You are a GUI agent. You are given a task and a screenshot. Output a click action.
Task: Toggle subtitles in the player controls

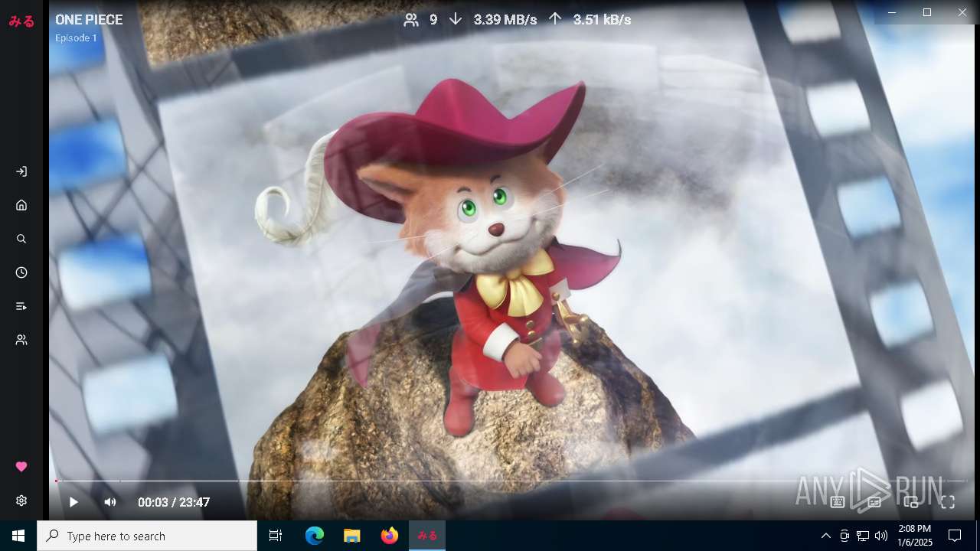874,502
